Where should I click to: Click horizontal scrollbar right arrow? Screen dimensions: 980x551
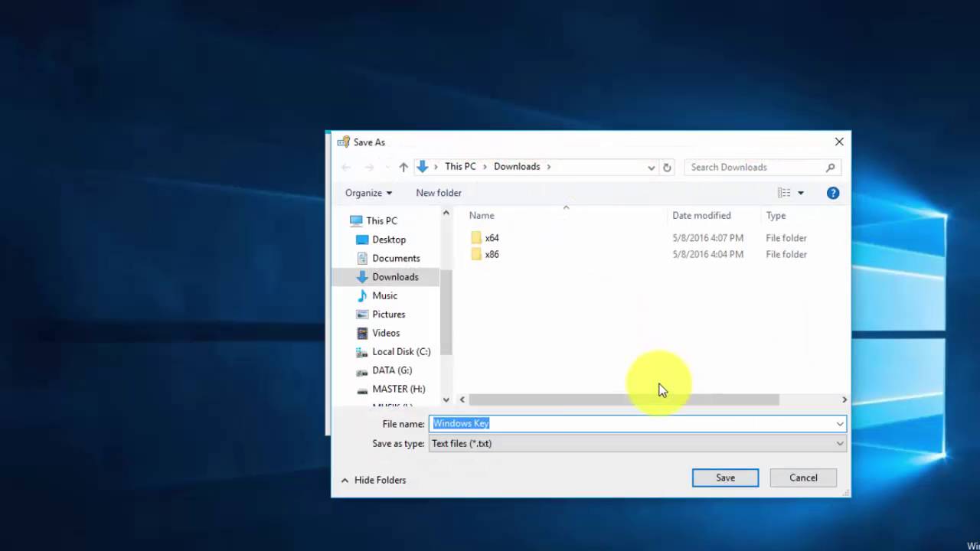844,399
